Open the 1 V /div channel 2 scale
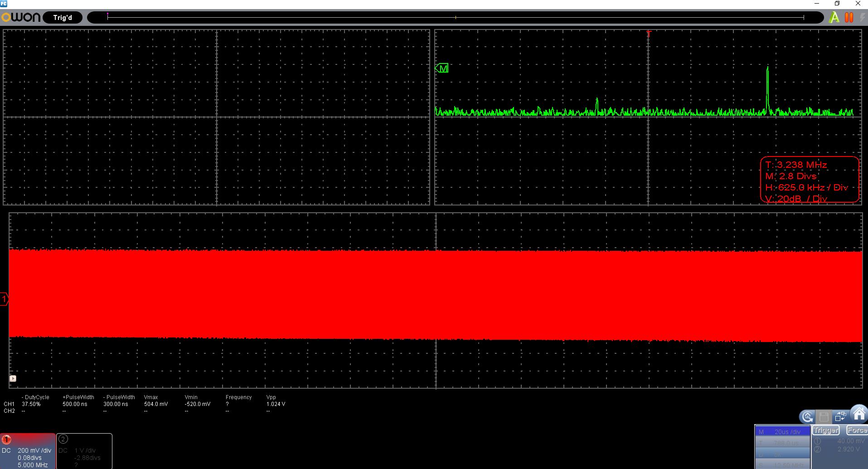Image resolution: width=868 pixels, height=469 pixels. (x=85, y=450)
